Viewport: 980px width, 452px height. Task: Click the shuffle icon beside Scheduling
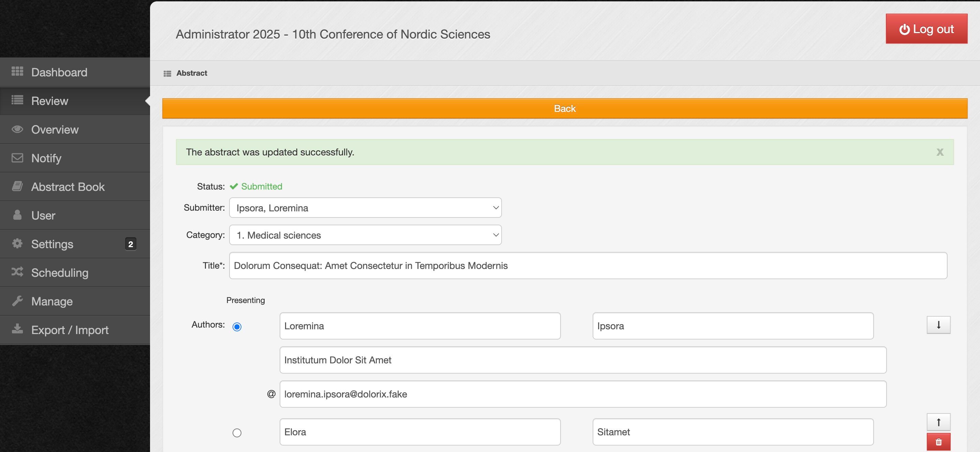tap(17, 272)
